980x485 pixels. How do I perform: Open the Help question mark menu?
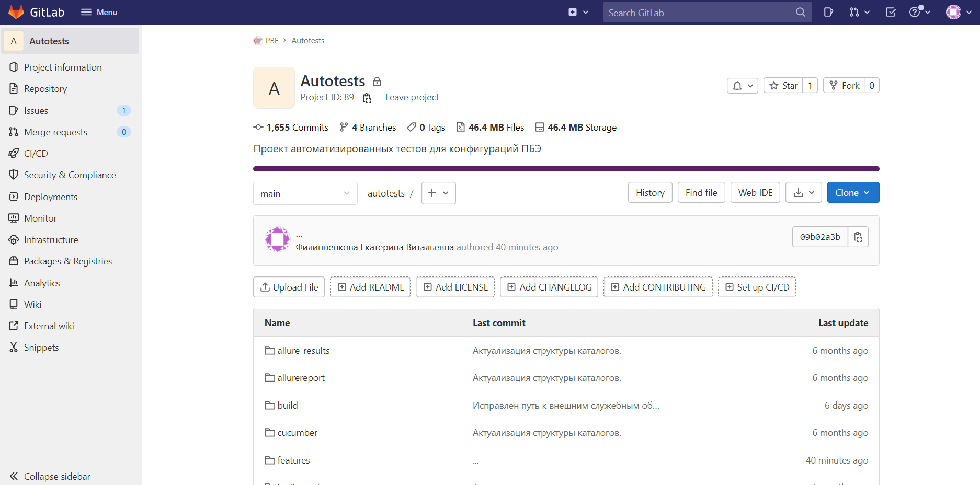[x=919, y=12]
